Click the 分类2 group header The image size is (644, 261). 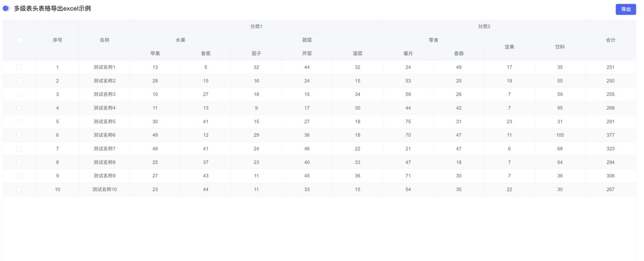tap(484, 26)
